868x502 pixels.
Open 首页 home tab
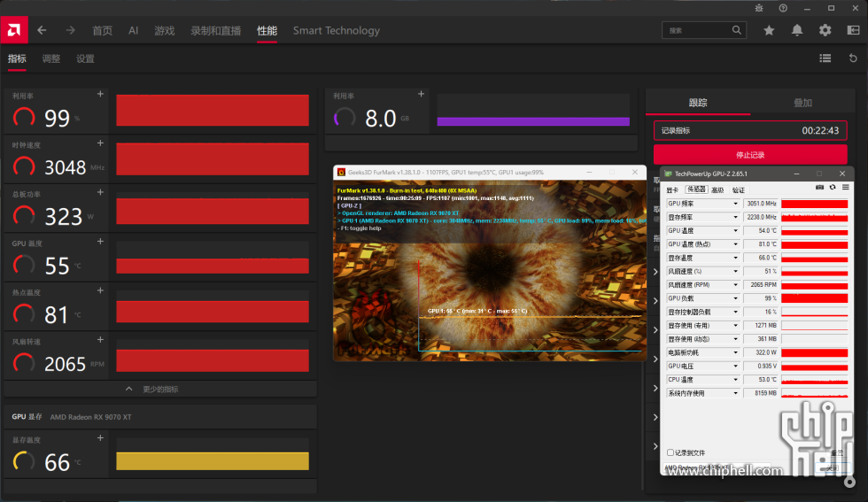102,30
